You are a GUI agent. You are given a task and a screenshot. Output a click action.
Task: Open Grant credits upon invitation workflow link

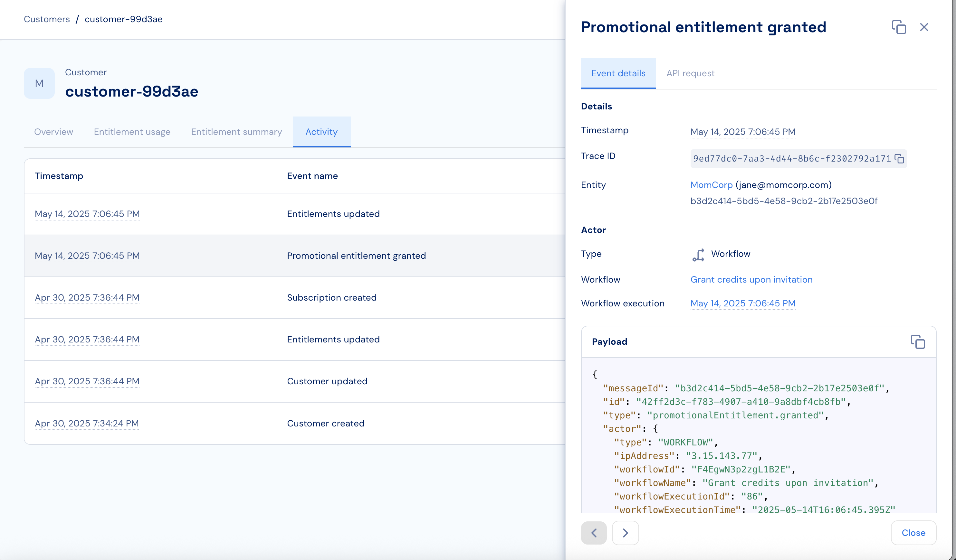751,279
